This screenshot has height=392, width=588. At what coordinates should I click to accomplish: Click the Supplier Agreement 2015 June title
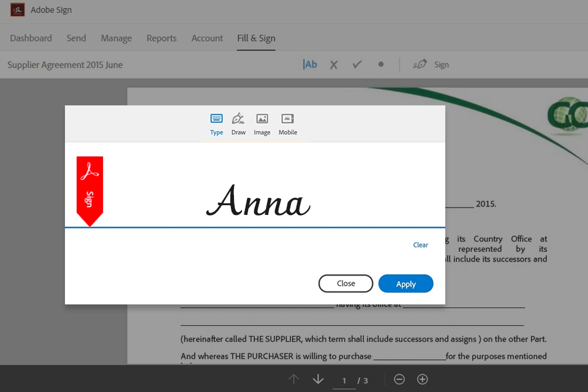pos(65,65)
